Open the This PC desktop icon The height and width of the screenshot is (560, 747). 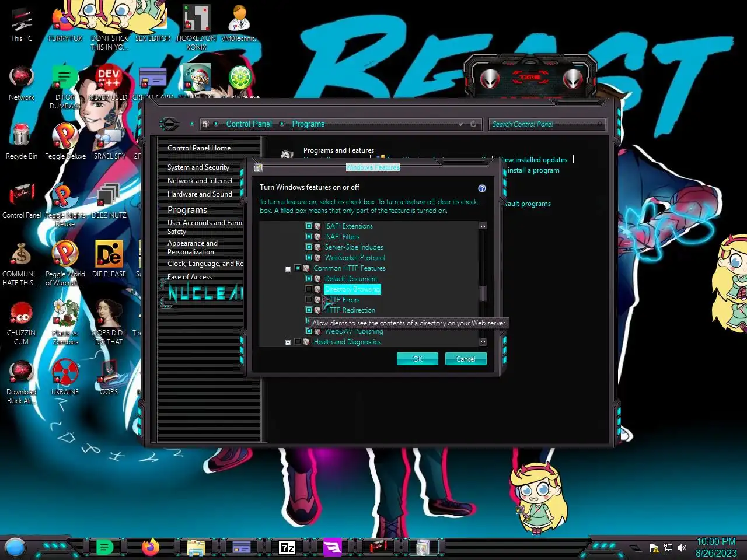22,25
